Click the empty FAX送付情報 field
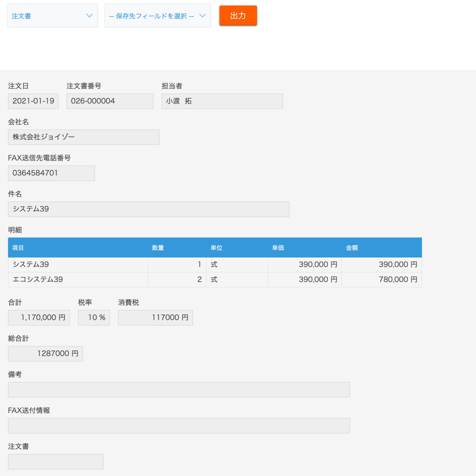Screen dimensions: 476x476 pyautogui.click(x=179, y=426)
